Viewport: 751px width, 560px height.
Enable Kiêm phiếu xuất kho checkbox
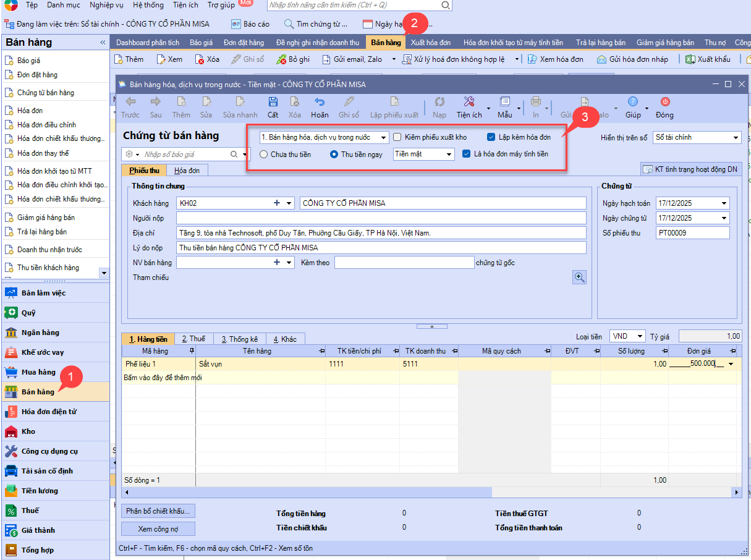point(398,137)
